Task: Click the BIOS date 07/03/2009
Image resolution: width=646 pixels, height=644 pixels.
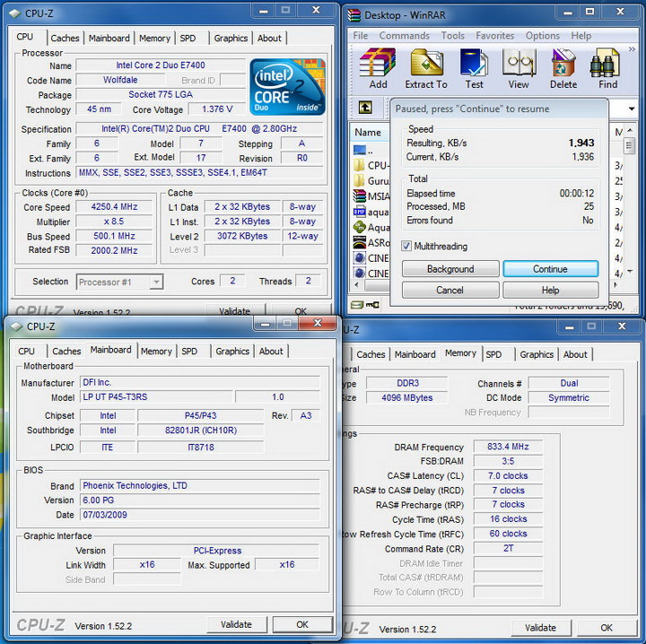Action: click(200, 515)
